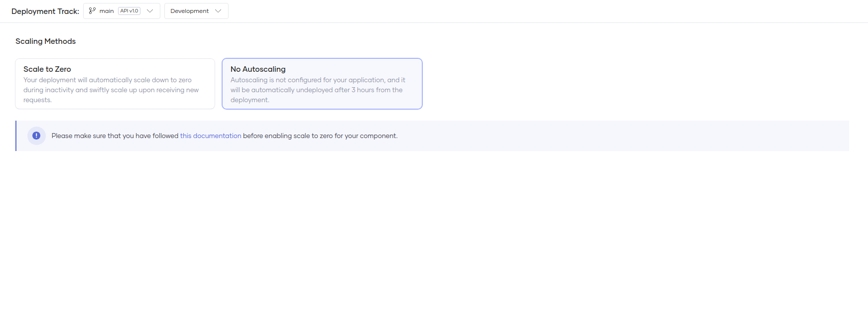Click the blue exclamation info icon

pyautogui.click(x=36, y=136)
